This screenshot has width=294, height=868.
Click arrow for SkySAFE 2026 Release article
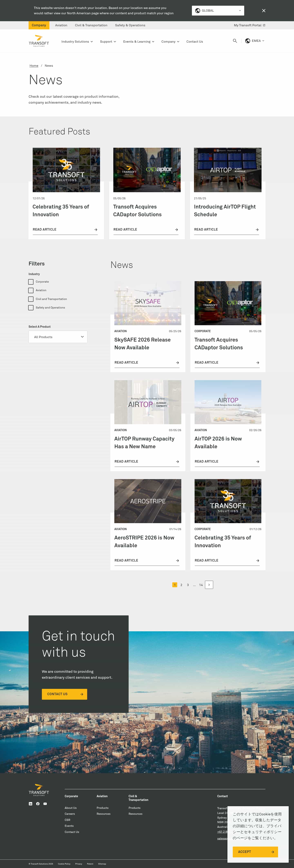[177, 363]
